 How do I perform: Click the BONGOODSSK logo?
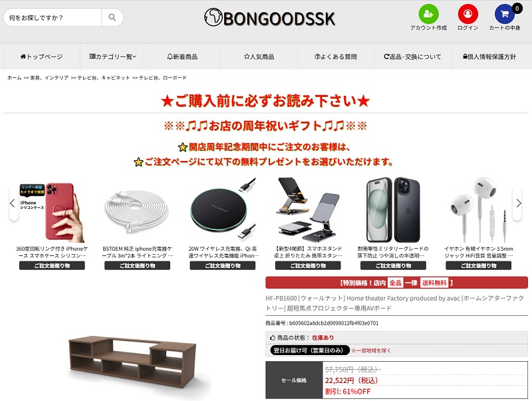tap(270, 18)
